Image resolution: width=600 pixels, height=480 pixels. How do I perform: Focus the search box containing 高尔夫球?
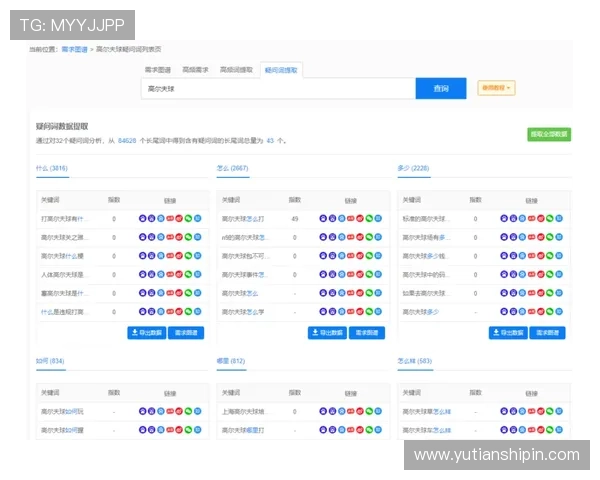(x=279, y=88)
